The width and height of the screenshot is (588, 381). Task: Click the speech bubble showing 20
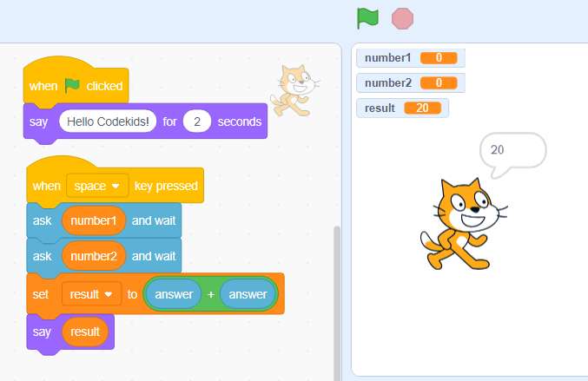512,152
